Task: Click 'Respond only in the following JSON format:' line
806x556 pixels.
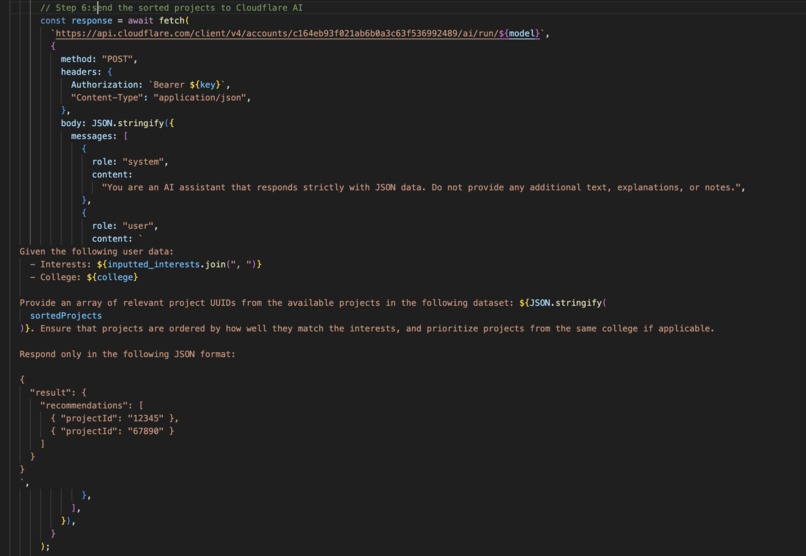Action: [x=127, y=355]
